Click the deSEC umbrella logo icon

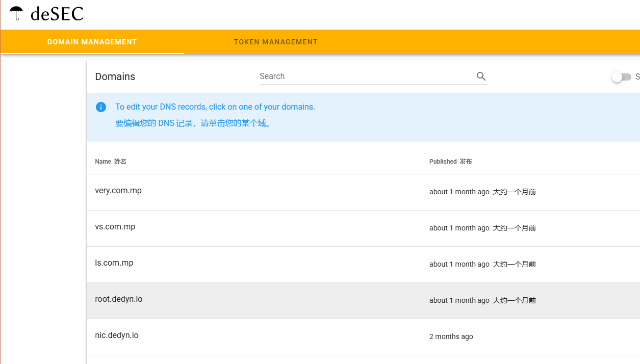tap(16, 13)
